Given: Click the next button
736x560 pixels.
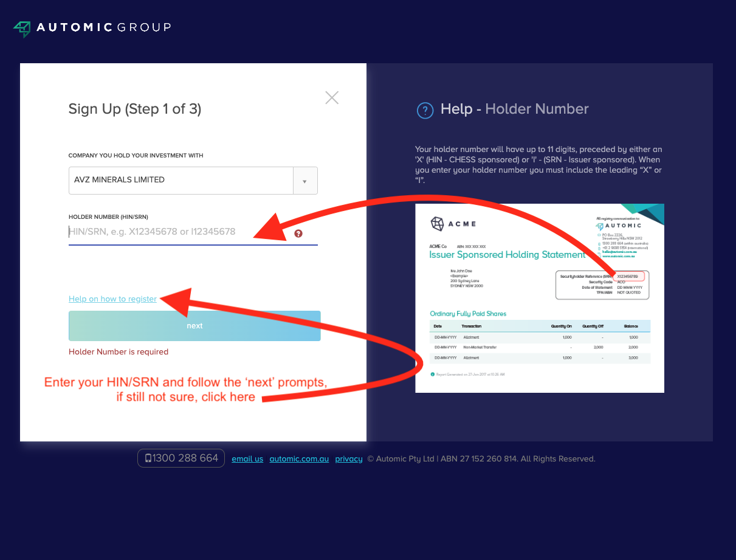Looking at the screenshot, I should pyautogui.click(x=194, y=326).
